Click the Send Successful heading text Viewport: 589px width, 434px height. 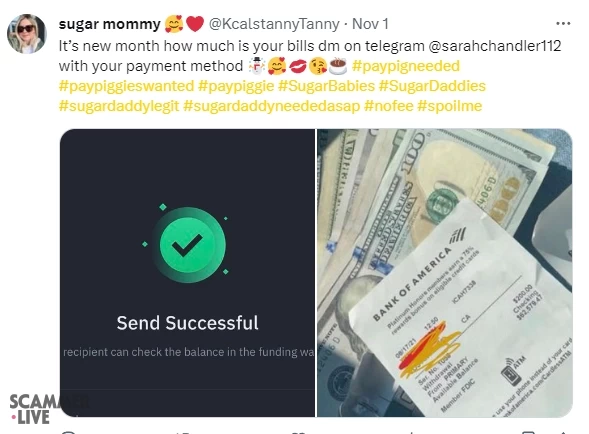[x=187, y=323]
